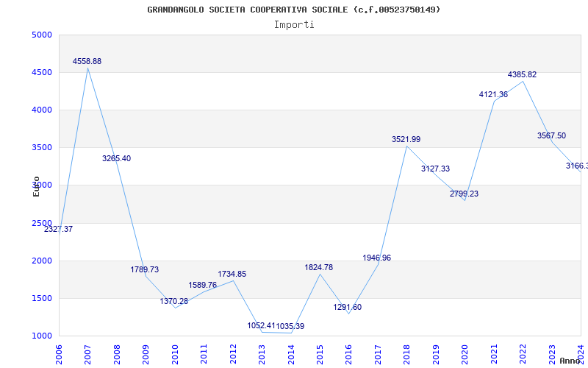Click the 2006 x-axis year label

(59, 354)
